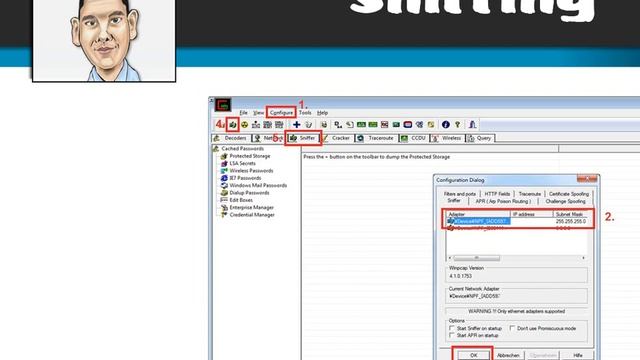
Task: Enable Start APR on startup checkbox
Action: (x=452, y=335)
